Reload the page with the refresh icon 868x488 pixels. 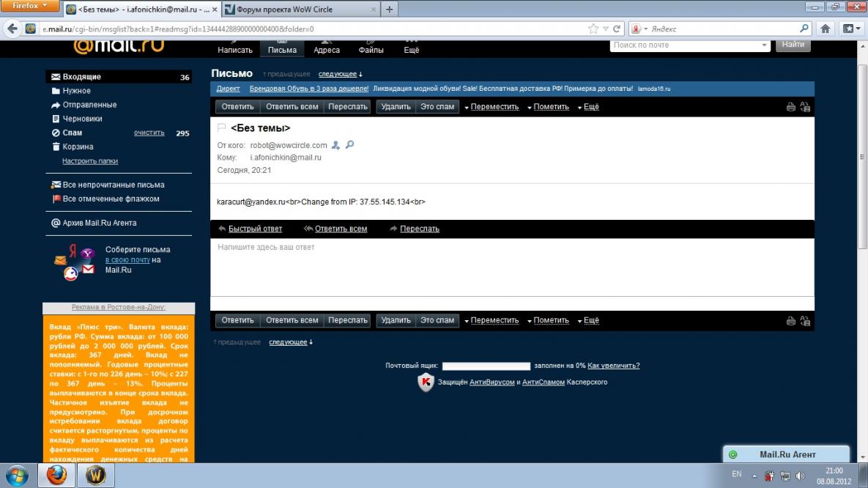tap(617, 29)
